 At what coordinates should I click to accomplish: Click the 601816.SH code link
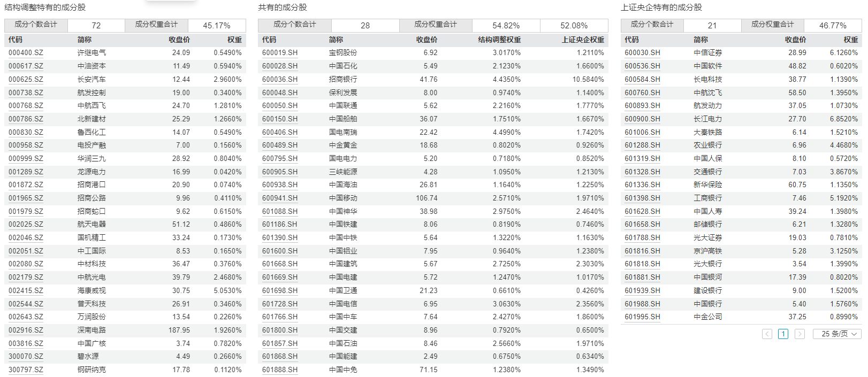(643, 251)
